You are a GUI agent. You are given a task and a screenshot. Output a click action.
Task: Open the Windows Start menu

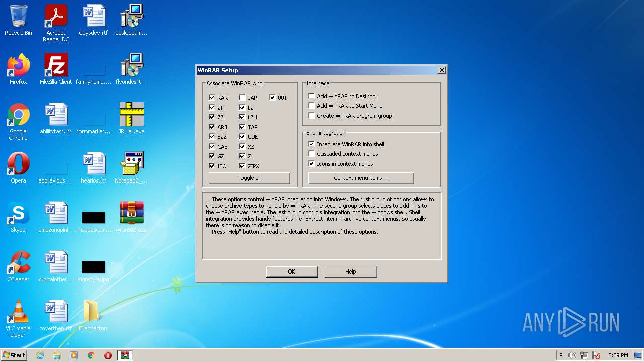pos(14,355)
